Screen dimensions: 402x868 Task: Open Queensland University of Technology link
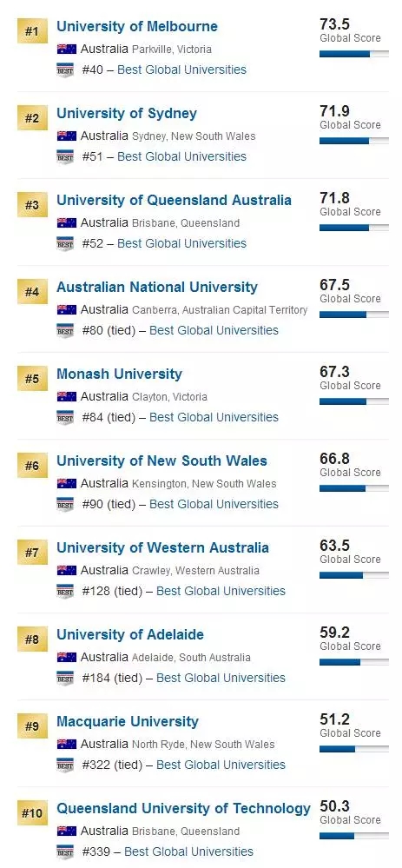(183, 808)
